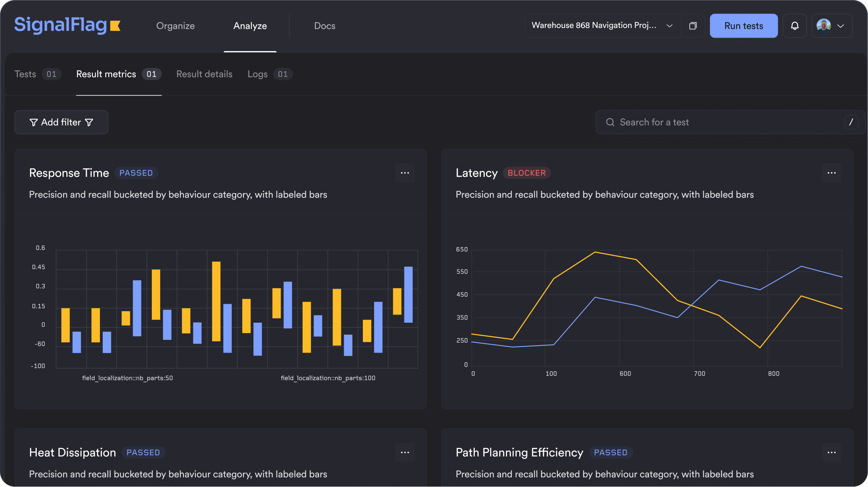Open the Docs section

coord(325,26)
